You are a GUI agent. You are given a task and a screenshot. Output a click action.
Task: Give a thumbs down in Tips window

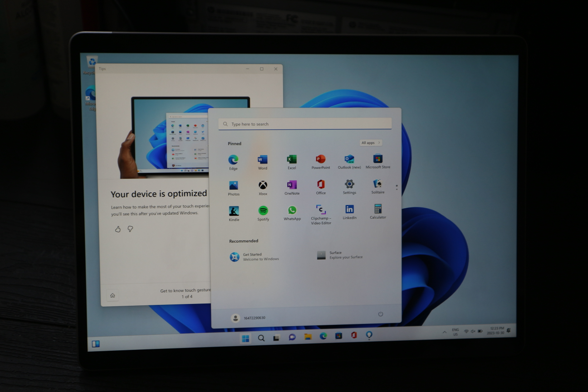click(130, 229)
